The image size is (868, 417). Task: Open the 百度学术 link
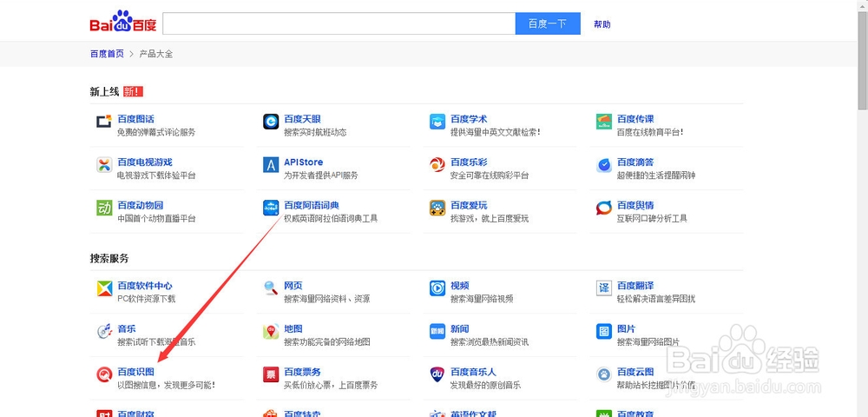tap(469, 119)
